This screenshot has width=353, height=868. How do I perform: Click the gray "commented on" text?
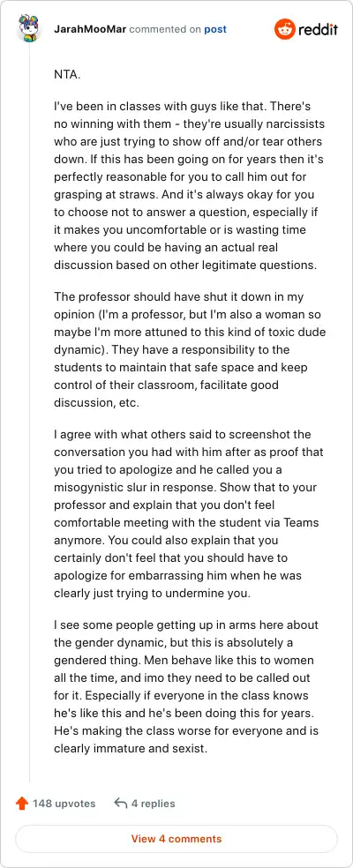click(165, 29)
